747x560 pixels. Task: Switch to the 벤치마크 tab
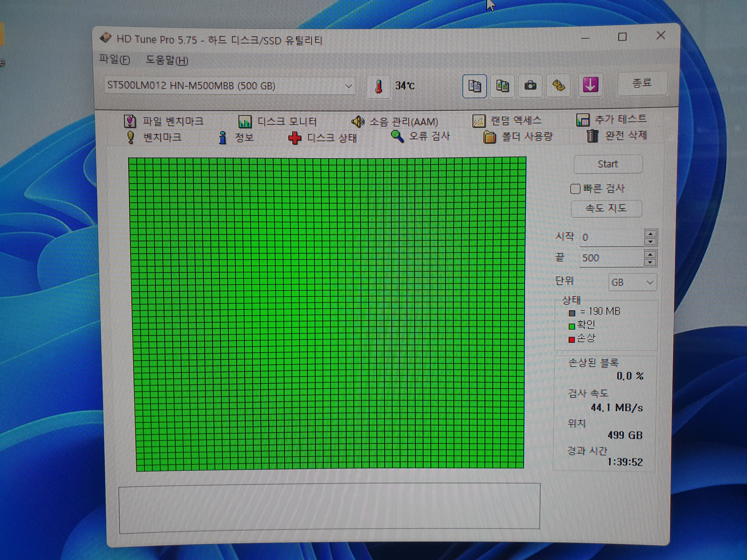pos(154,137)
